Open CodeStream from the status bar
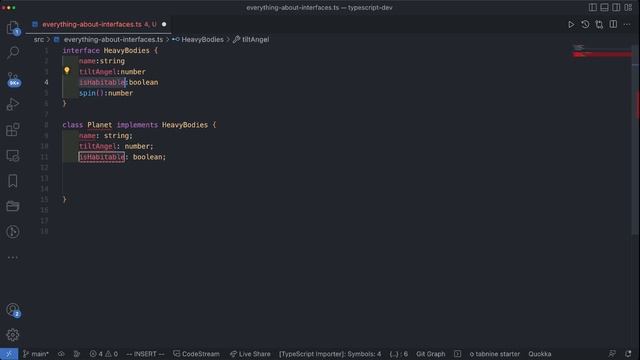640x360 pixels. (196, 354)
